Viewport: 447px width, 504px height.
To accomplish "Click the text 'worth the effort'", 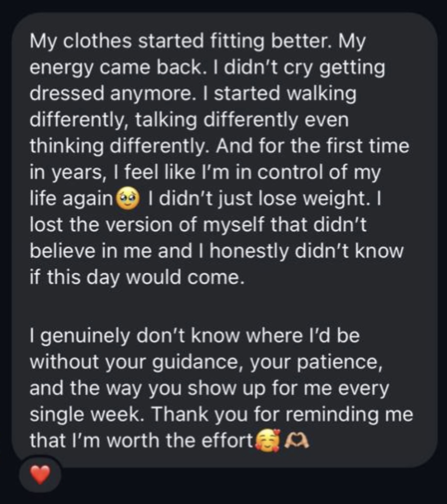I will tap(179, 440).
